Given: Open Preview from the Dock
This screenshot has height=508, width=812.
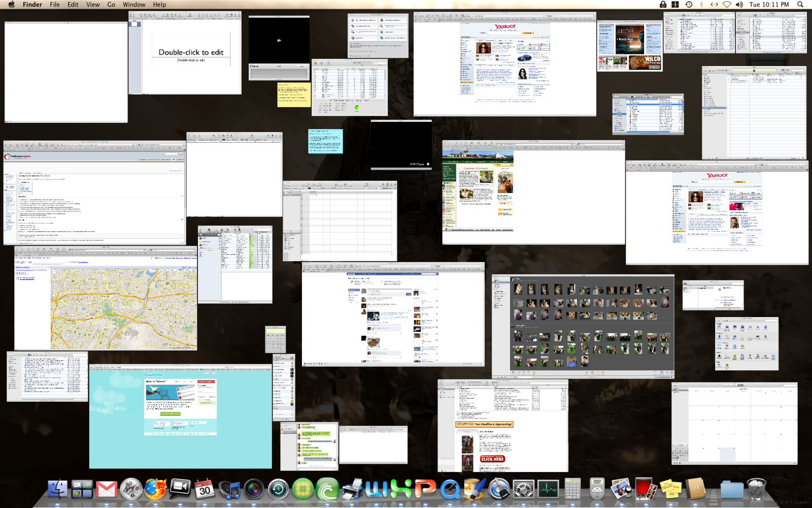Looking at the screenshot, I should pos(621,489).
